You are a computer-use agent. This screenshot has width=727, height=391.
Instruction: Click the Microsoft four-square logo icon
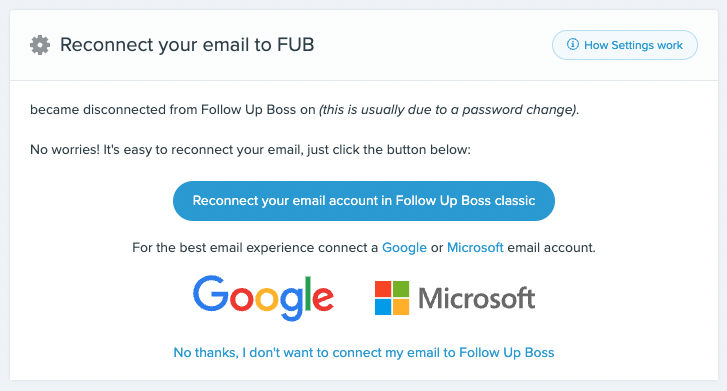pos(392,298)
